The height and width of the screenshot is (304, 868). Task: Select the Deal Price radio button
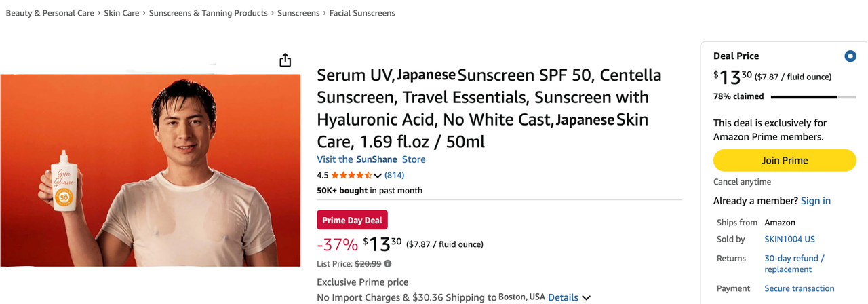pyautogui.click(x=850, y=56)
